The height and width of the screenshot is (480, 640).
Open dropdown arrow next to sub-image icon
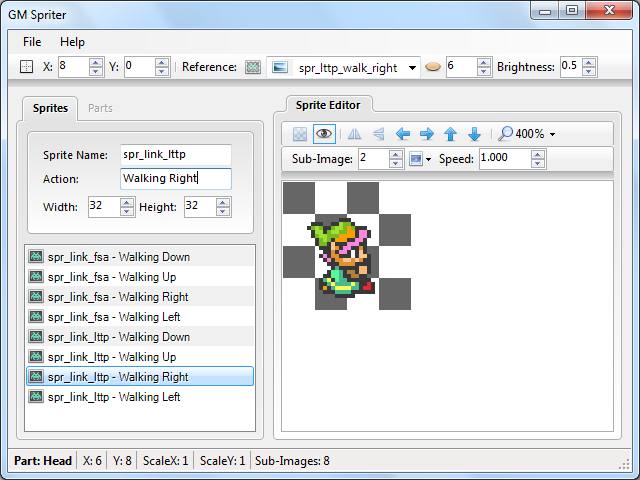pos(428,160)
